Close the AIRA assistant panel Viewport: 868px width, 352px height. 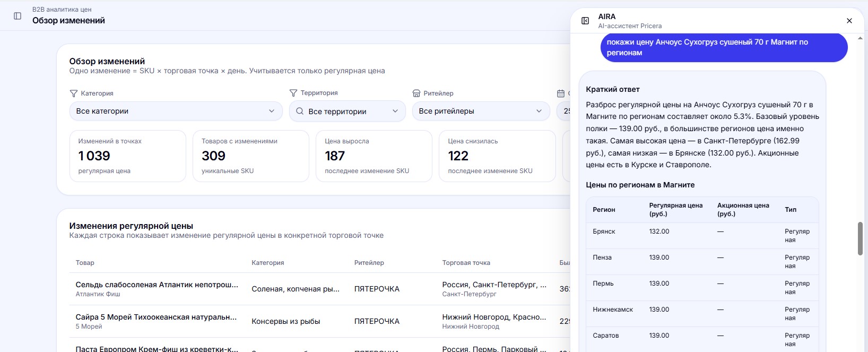tap(849, 21)
